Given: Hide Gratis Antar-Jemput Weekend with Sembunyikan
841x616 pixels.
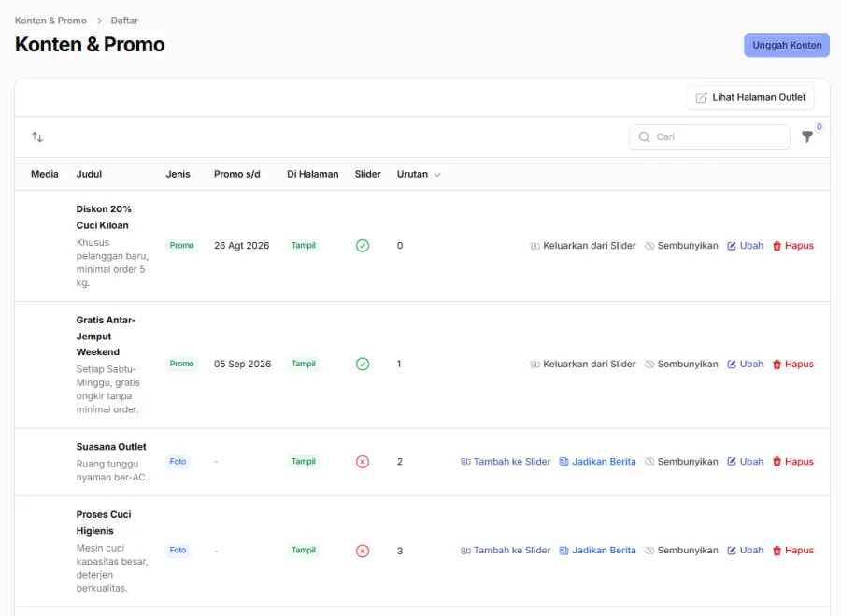Looking at the screenshot, I should coord(681,364).
